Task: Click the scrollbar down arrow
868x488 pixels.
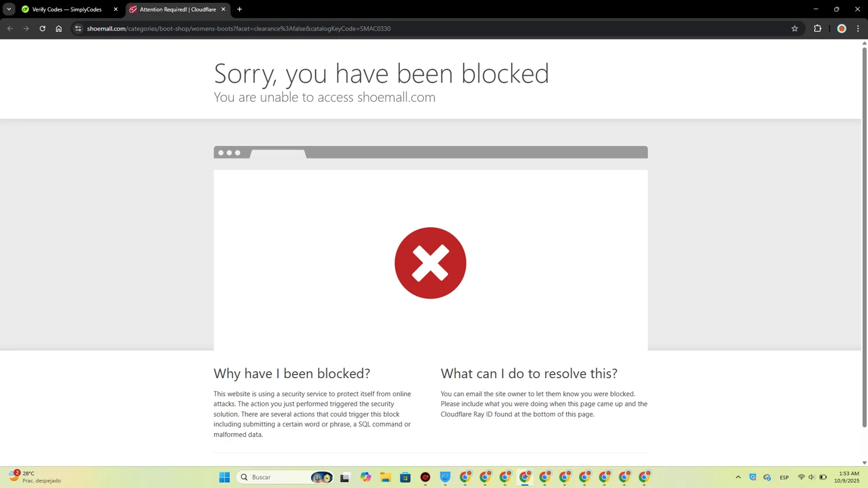Action: point(865,463)
